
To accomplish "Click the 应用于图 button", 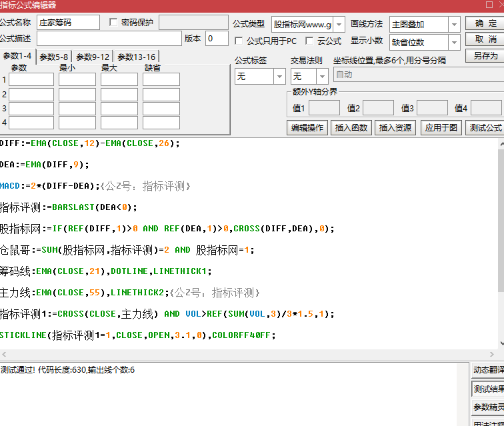I will tap(441, 127).
